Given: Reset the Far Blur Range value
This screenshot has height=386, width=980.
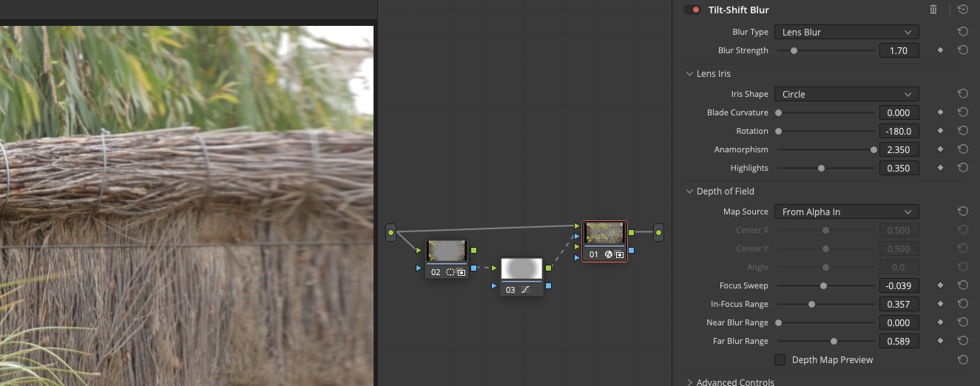Looking at the screenshot, I should tap(962, 341).
